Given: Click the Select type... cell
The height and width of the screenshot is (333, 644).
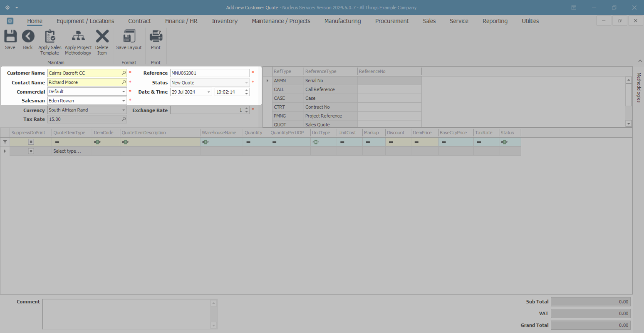Looking at the screenshot, I should (72, 151).
